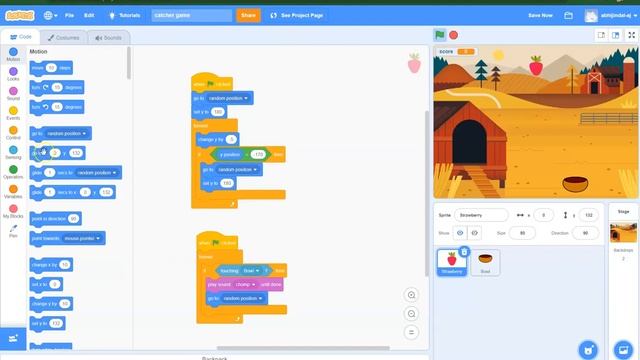Edit the sprite Direction field
The height and width of the screenshot is (360, 640).
(x=585, y=233)
